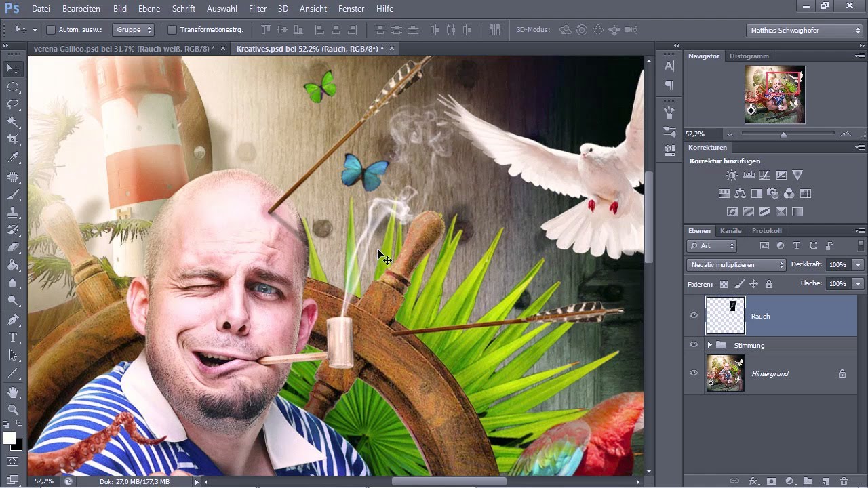Add a Photo Filter adjustment
This screenshot has height=488, width=868.
(772, 194)
